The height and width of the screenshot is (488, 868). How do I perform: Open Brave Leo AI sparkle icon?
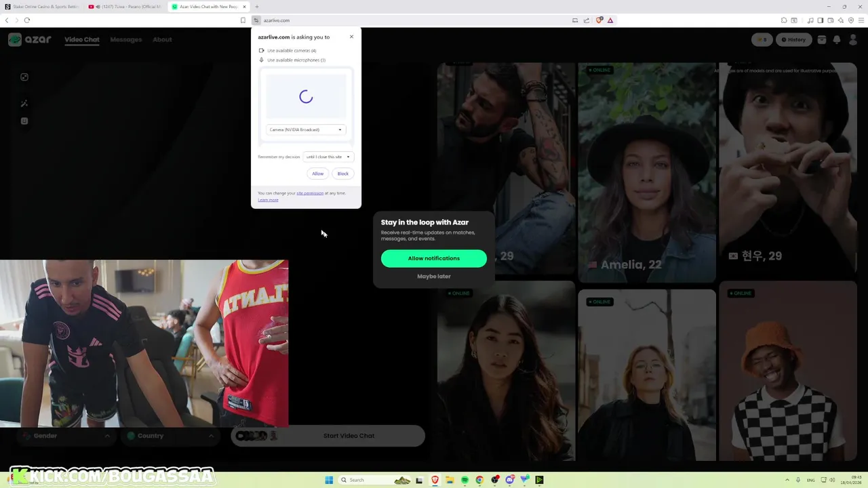841,20
